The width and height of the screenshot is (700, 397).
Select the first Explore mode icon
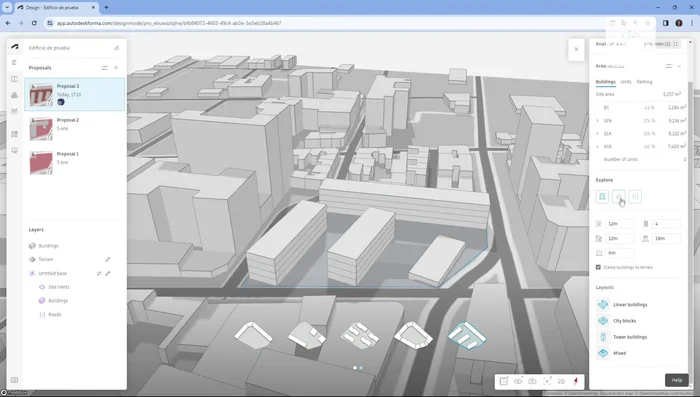click(x=602, y=196)
